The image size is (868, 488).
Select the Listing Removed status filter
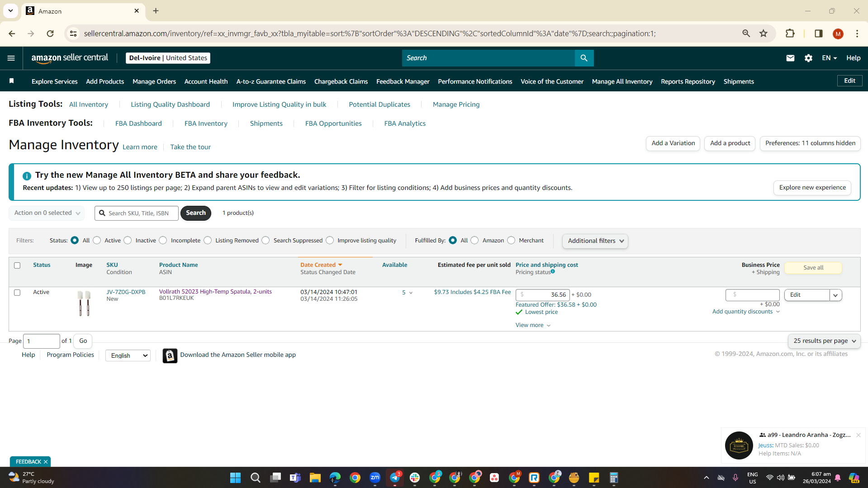tap(208, 240)
